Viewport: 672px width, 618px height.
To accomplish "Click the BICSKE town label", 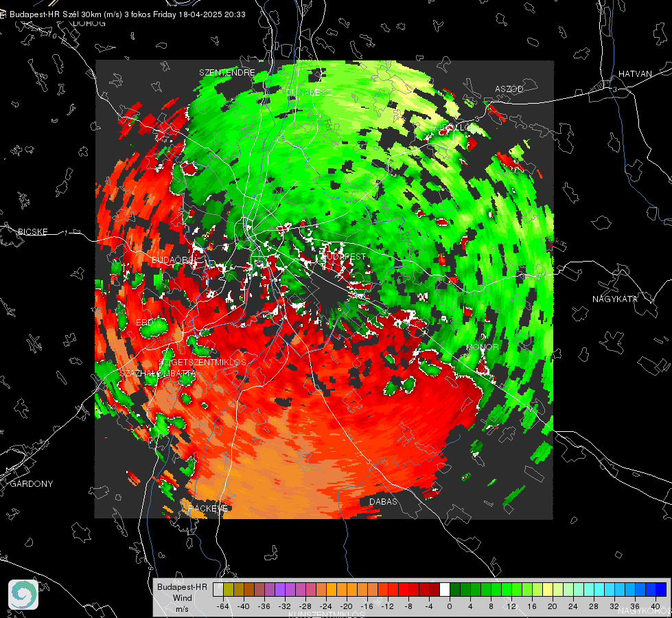I will (32, 232).
